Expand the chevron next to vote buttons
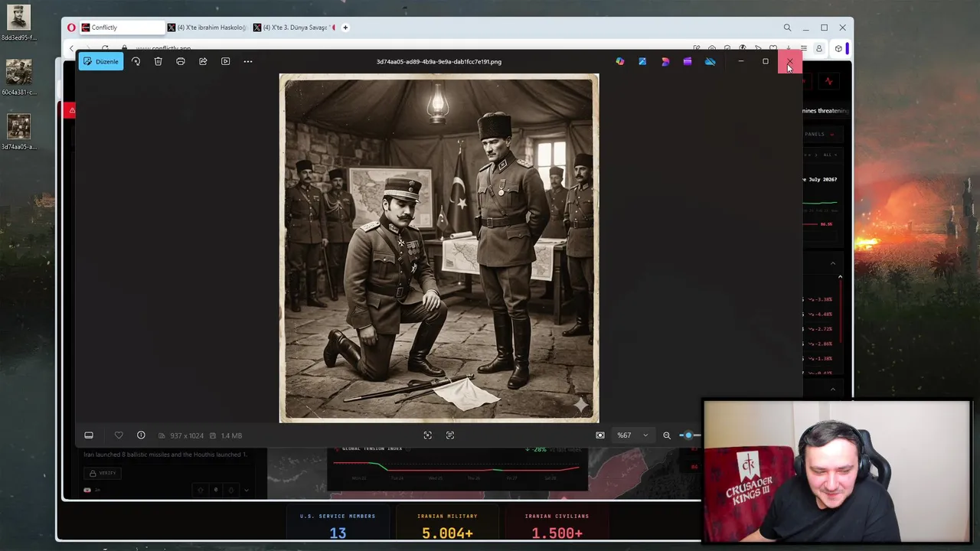The width and height of the screenshot is (980, 551). point(246,490)
